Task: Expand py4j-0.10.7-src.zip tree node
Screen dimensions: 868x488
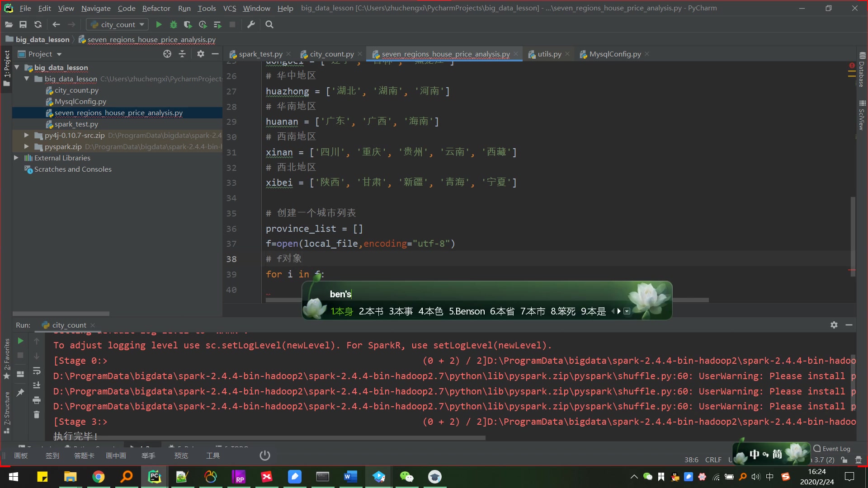Action: pyautogui.click(x=26, y=135)
